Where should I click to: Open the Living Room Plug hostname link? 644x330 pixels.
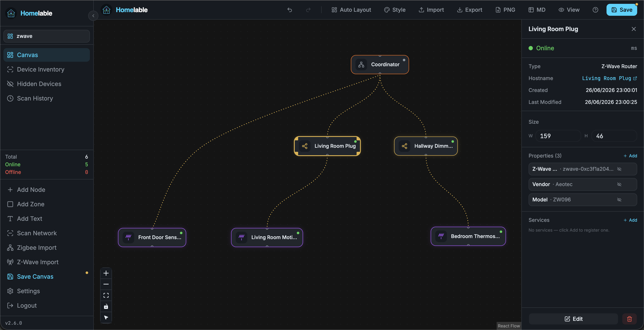coord(609,78)
